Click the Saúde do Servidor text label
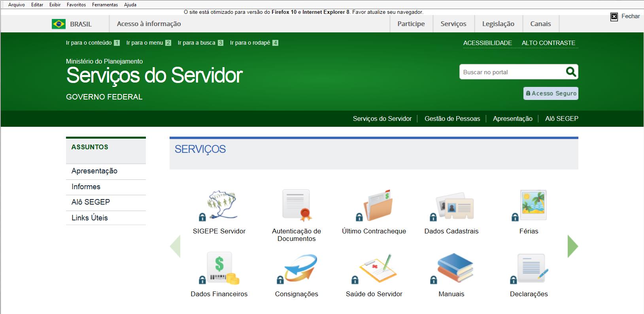The image size is (644, 314). tap(374, 294)
